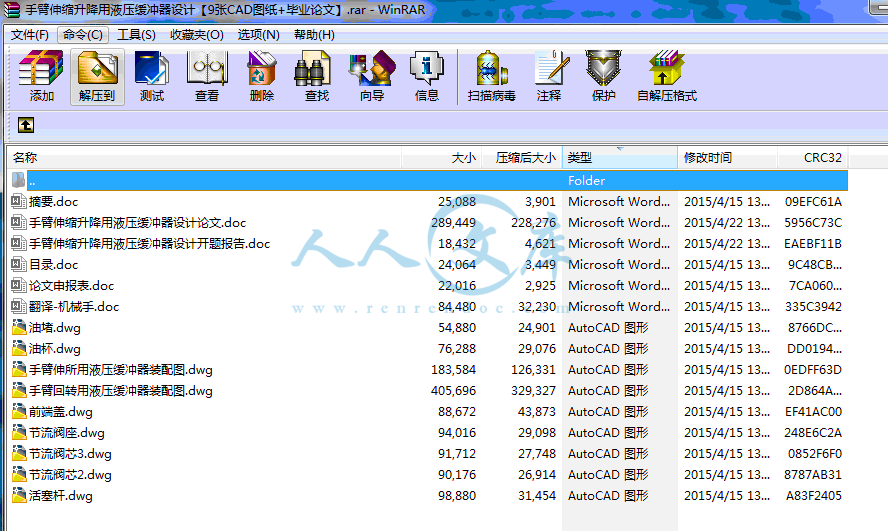
Task: Click the AutoCAD icon beside 油杯.dwg
Action: [x=19, y=348]
